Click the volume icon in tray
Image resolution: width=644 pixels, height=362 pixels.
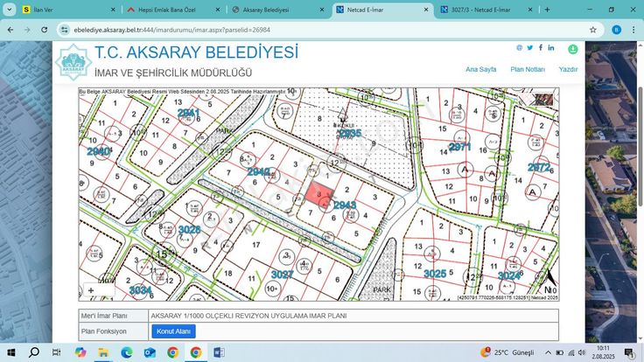tap(582, 352)
